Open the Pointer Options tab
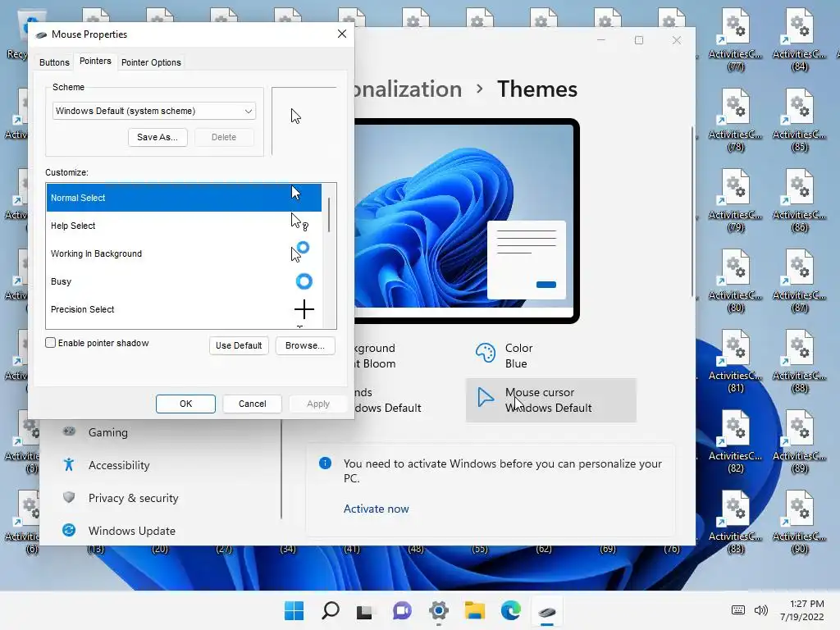The width and height of the screenshot is (840, 630). point(151,62)
